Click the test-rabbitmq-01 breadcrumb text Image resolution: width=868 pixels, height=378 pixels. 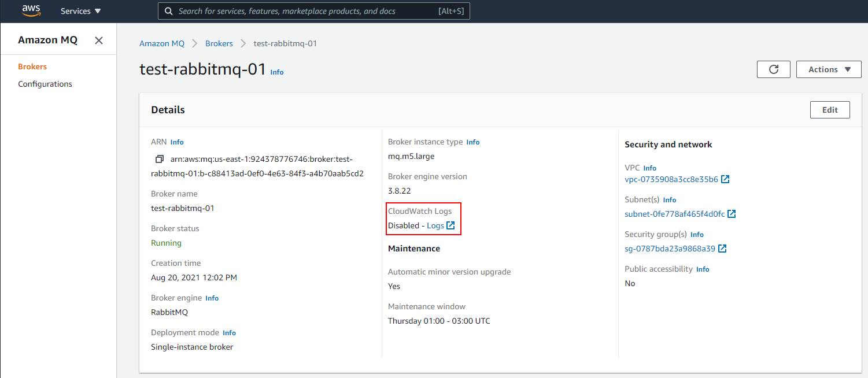285,43
